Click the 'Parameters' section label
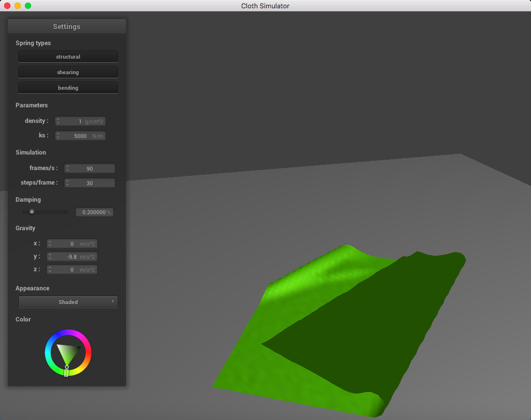531x420 pixels. tap(32, 105)
